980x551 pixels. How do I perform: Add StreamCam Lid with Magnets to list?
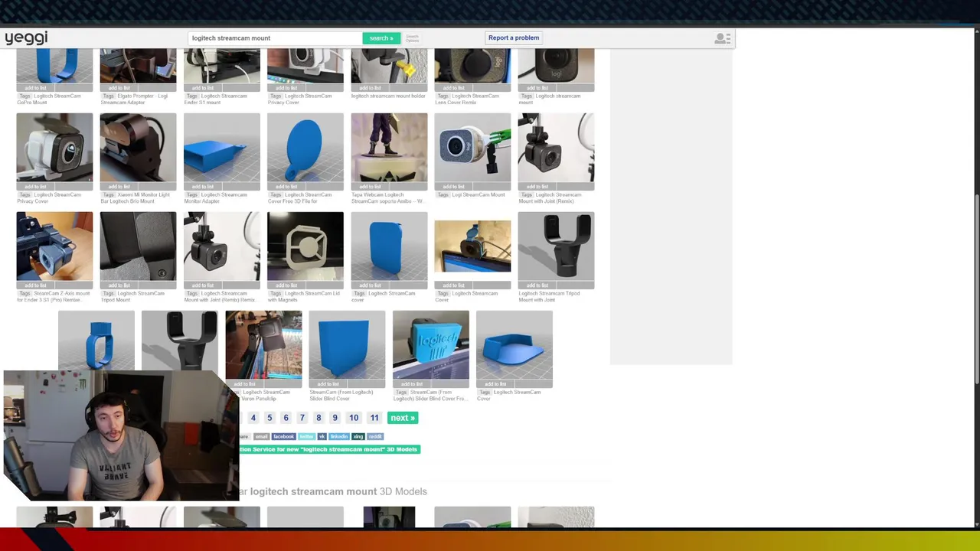(x=287, y=285)
